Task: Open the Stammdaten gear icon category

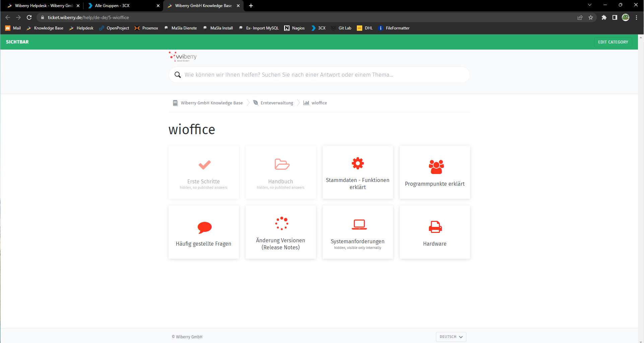Action: tap(358, 163)
